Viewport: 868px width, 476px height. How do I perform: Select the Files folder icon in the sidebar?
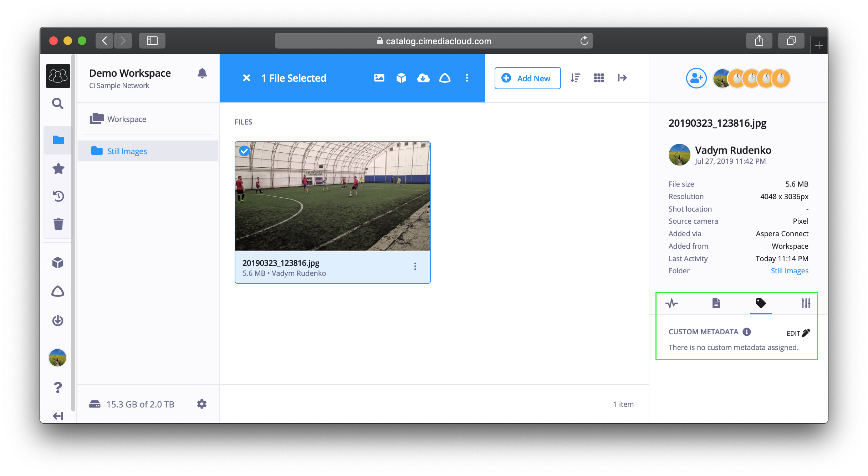pyautogui.click(x=58, y=140)
